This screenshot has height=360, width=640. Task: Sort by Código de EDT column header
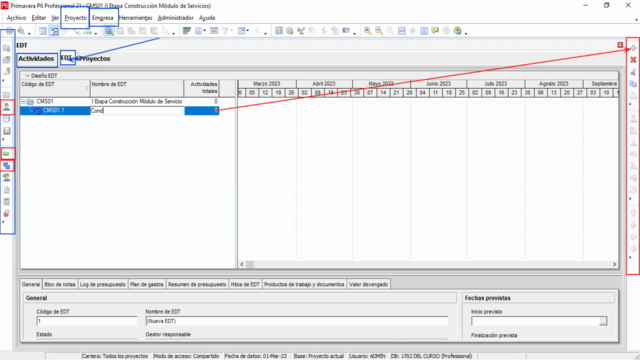(55, 88)
